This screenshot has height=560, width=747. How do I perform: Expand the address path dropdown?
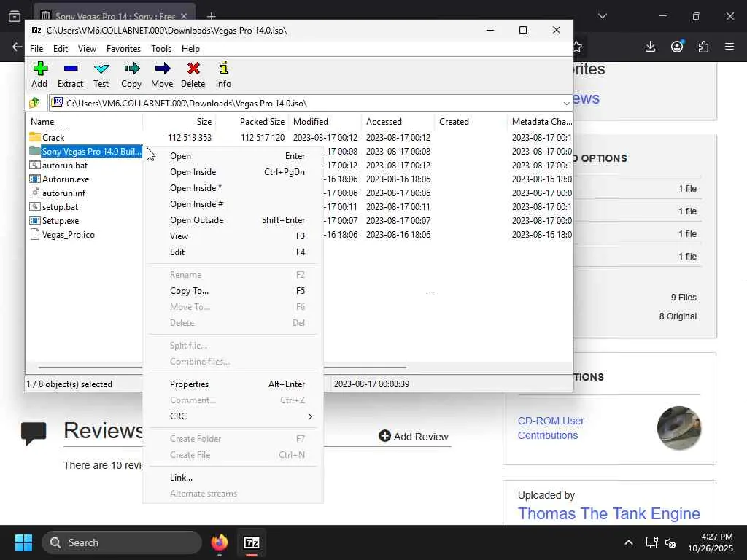click(566, 104)
